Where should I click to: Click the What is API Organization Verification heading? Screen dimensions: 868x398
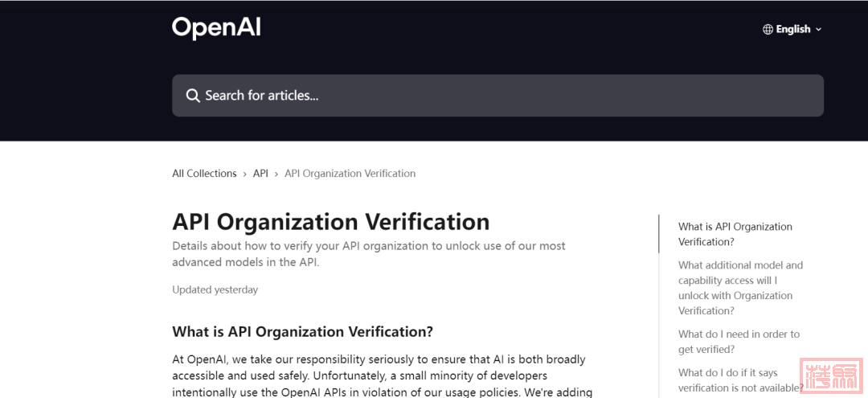(302, 331)
